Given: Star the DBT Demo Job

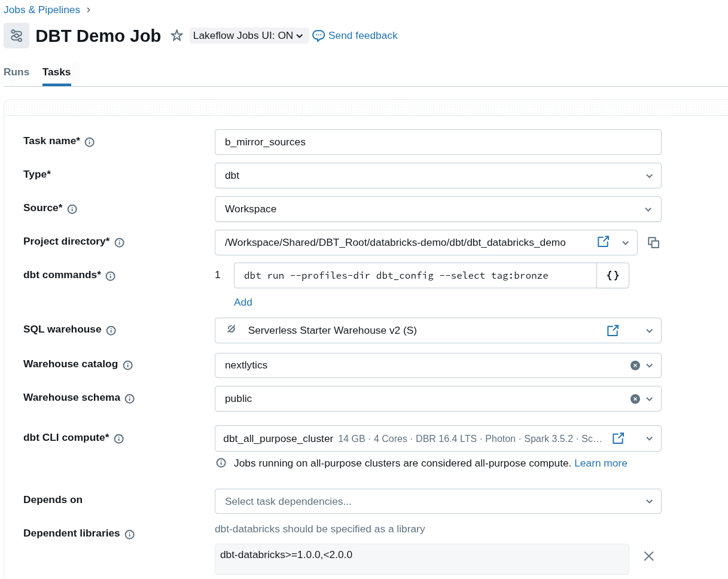Looking at the screenshot, I should pos(176,36).
